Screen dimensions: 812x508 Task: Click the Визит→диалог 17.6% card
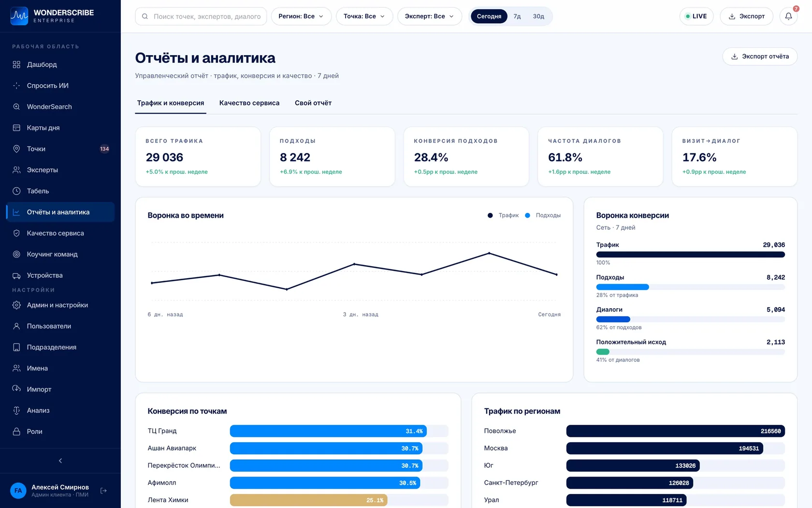coord(735,157)
